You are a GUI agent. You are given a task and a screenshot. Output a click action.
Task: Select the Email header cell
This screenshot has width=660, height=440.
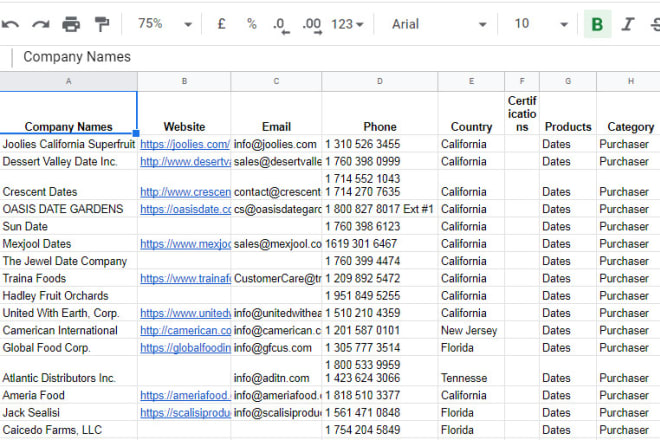point(276,113)
